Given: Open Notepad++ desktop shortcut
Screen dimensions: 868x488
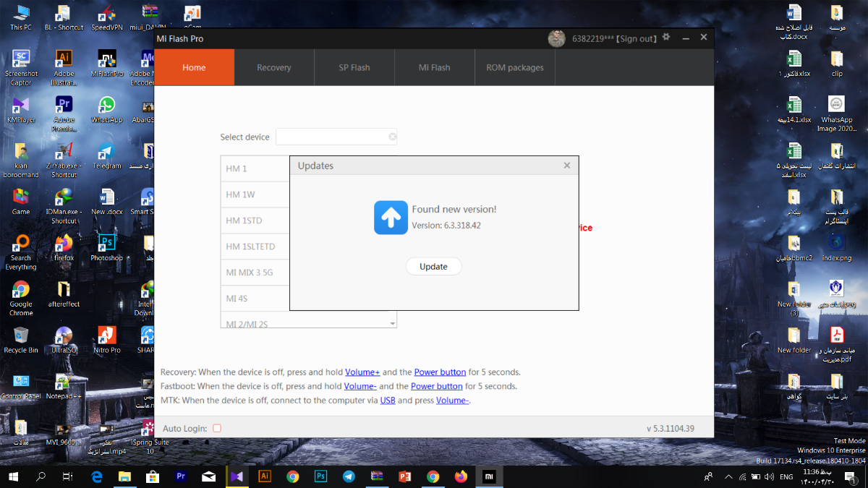Looking at the screenshot, I should [x=64, y=386].
